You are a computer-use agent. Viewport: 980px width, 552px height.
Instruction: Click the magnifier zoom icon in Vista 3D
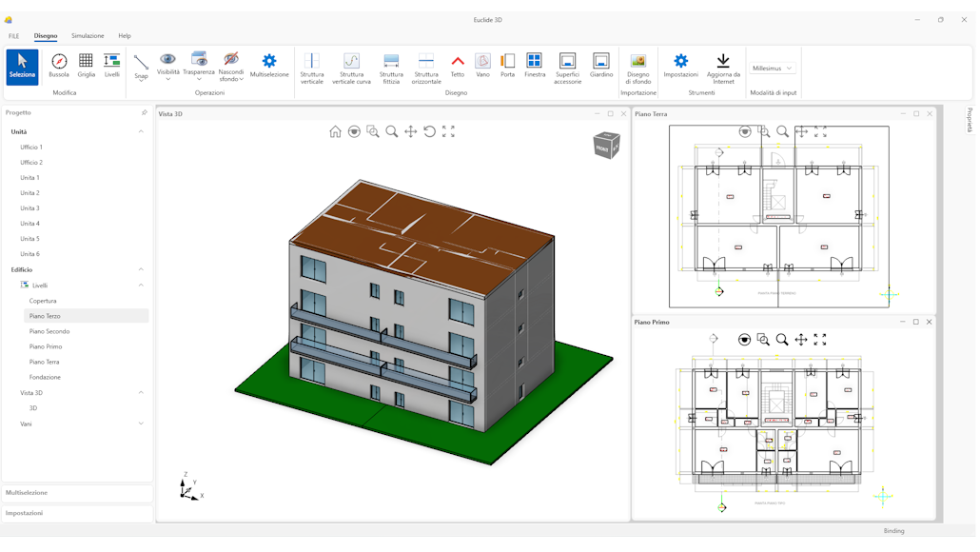click(x=392, y=132)
